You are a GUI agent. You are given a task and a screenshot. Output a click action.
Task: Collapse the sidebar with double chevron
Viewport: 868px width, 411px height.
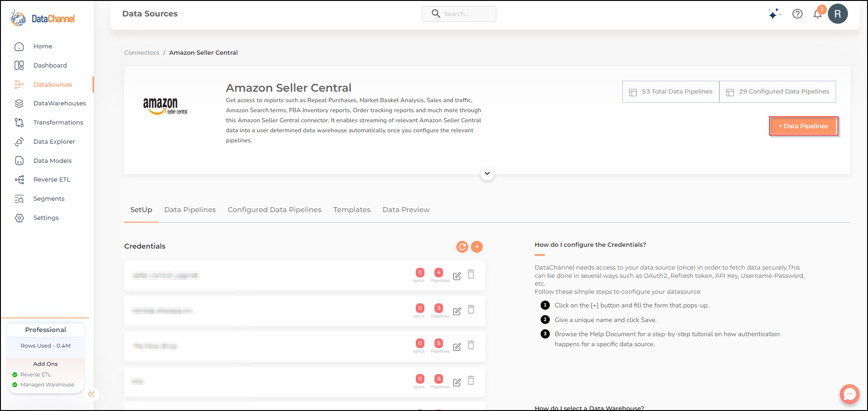pos(91,394)
